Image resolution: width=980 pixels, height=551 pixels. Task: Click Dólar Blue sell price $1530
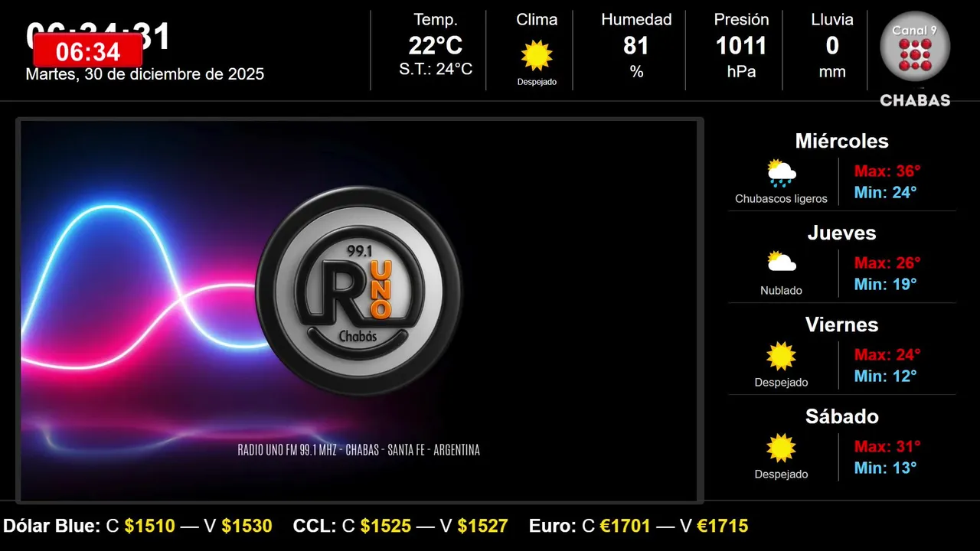click(x=247, y=526)
